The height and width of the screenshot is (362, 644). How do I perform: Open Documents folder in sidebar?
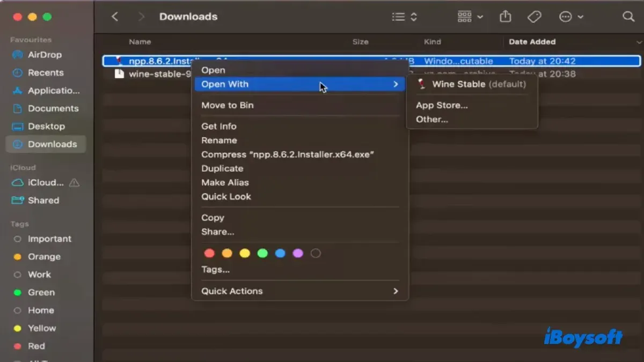click(x=45, y=108)
